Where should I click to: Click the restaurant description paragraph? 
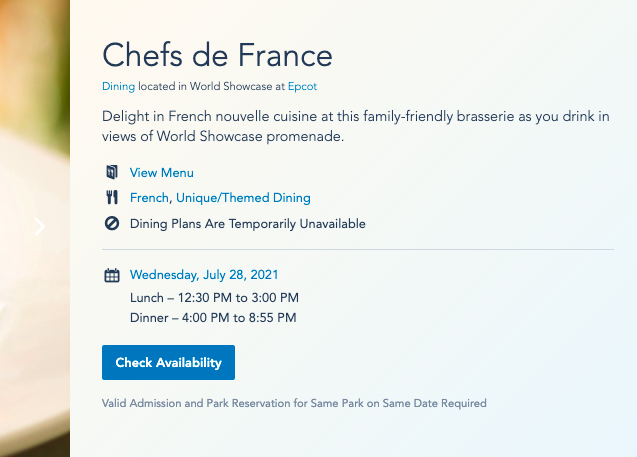pyautogui.click(x=355, y=127)
